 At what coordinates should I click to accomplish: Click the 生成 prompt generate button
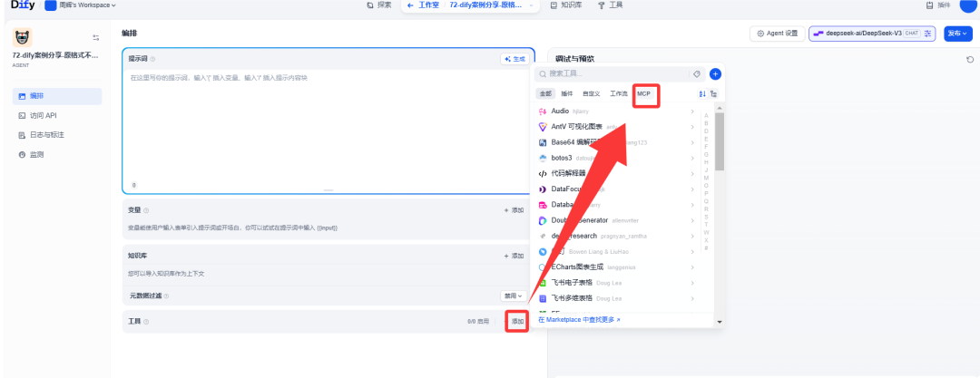pos(515,59)
